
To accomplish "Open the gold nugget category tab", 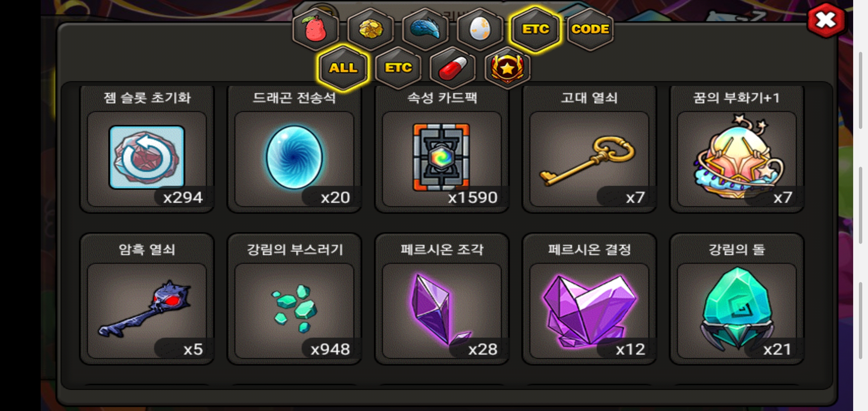I will coord(370,29).
